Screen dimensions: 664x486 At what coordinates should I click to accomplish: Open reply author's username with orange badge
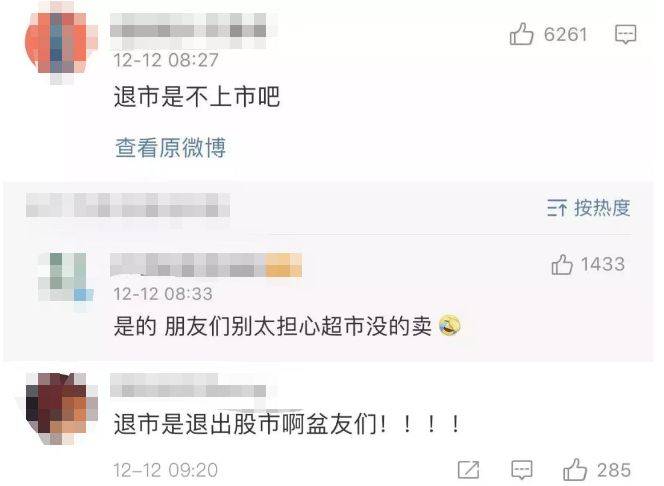(206, 266)
